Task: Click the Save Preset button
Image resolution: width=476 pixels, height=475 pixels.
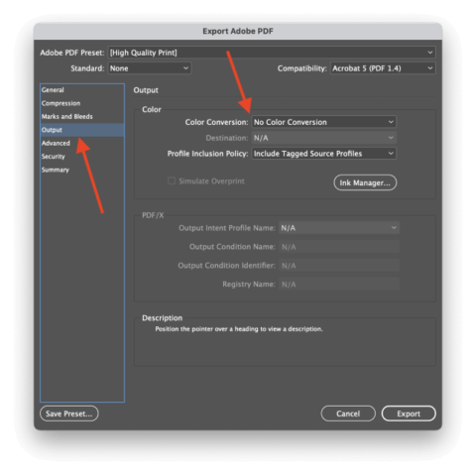Action: [69, 414]
